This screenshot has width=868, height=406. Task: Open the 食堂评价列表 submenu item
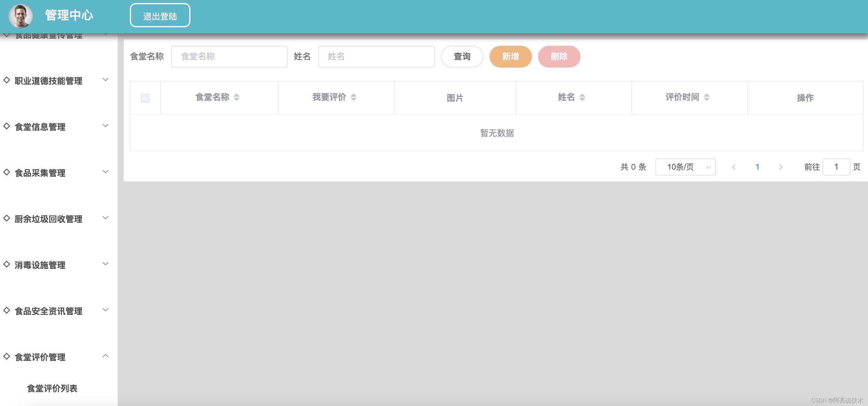52,388
